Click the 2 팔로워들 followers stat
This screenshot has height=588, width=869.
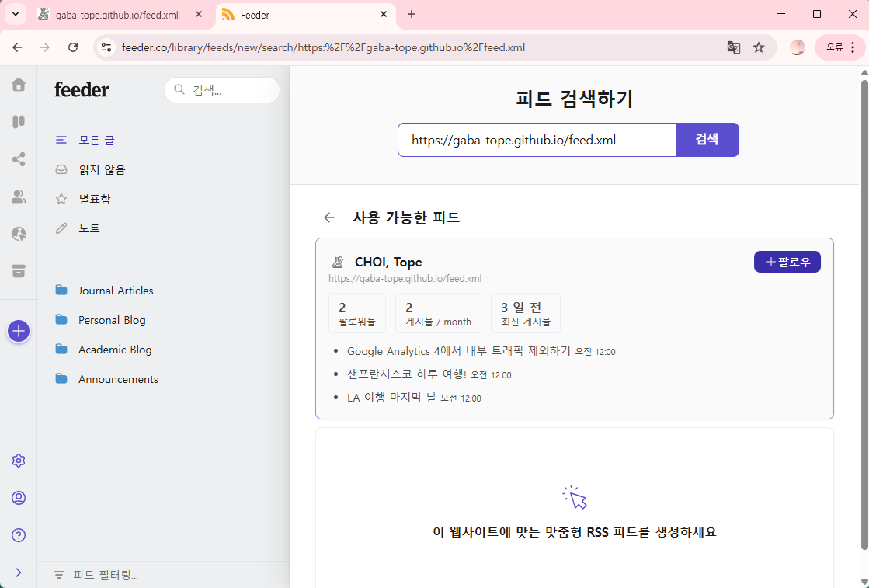(357, 313)
